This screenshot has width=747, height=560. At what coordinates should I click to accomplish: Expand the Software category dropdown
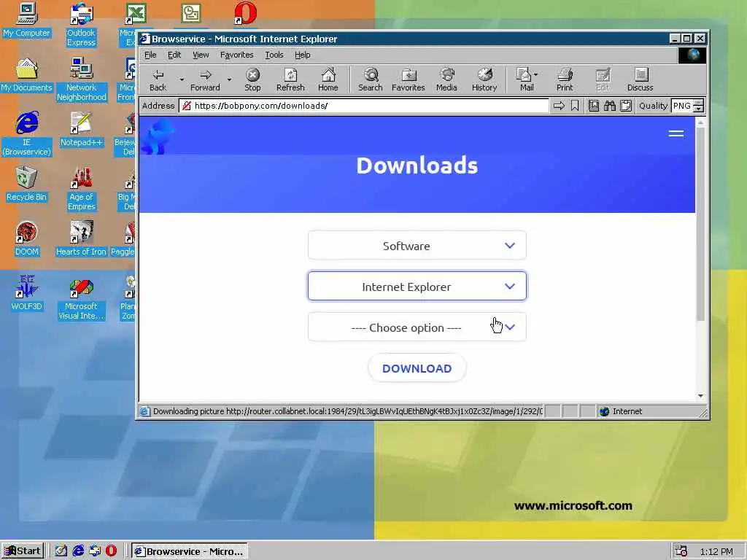(417, 246)
